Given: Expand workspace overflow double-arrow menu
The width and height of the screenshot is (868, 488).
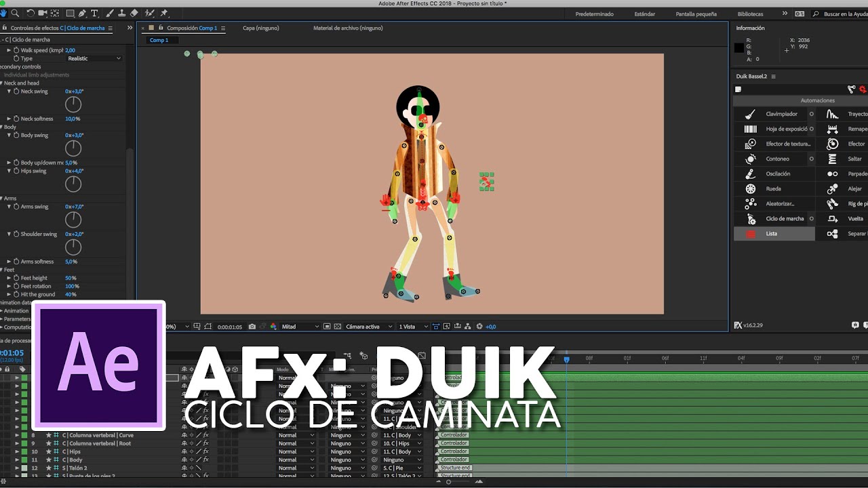Looking at the screenshot, I should tap(785, 14).
